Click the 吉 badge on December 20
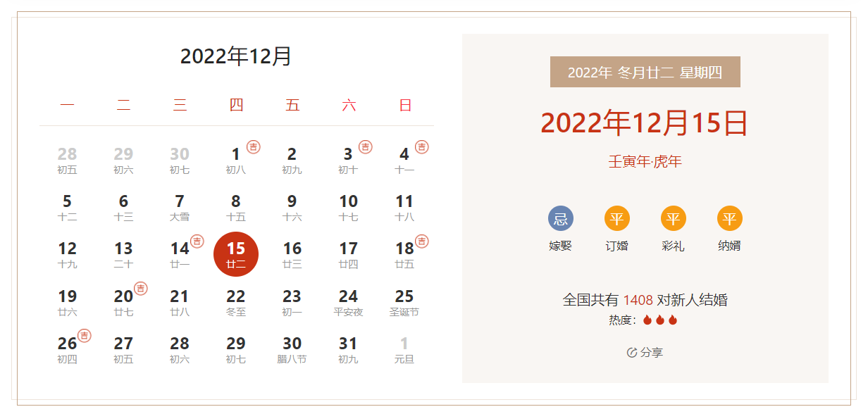The width and height of the screenshot is (868, 414). click(x=141, y=289)
